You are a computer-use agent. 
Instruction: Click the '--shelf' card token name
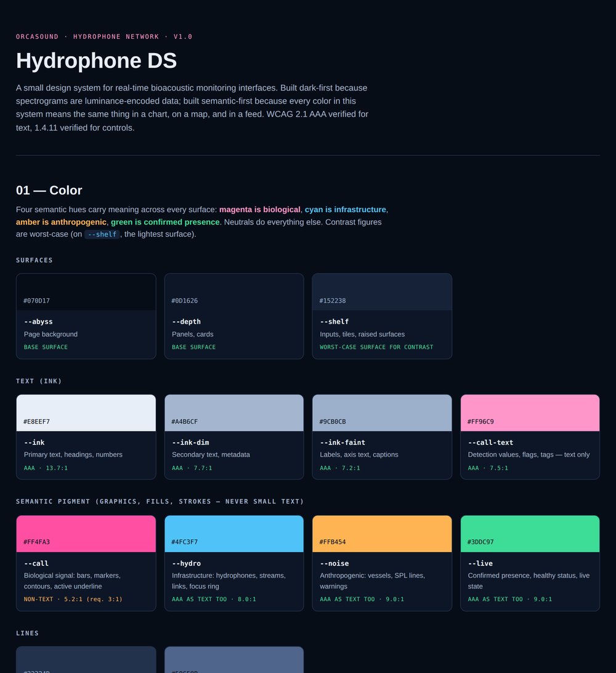click(334, 322)
